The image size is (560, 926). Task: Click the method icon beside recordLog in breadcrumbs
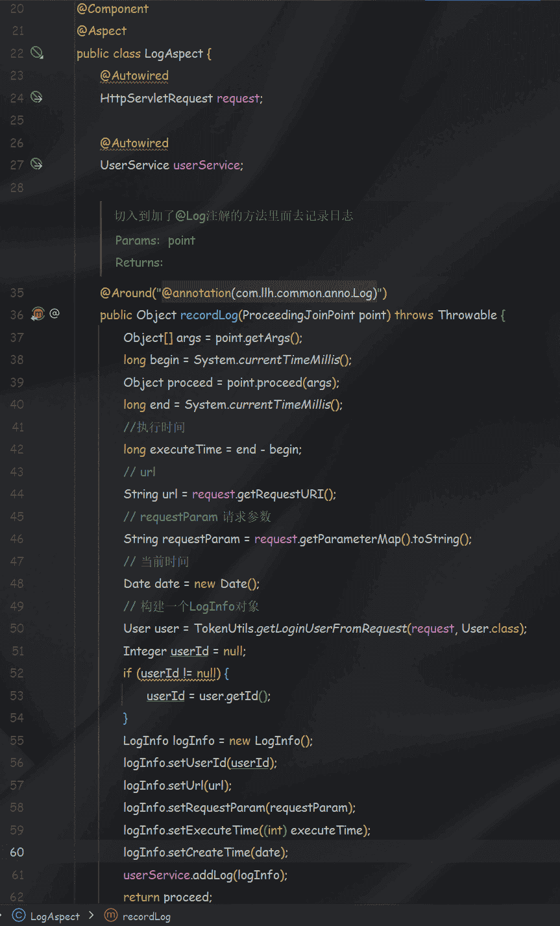pos(110,916)
